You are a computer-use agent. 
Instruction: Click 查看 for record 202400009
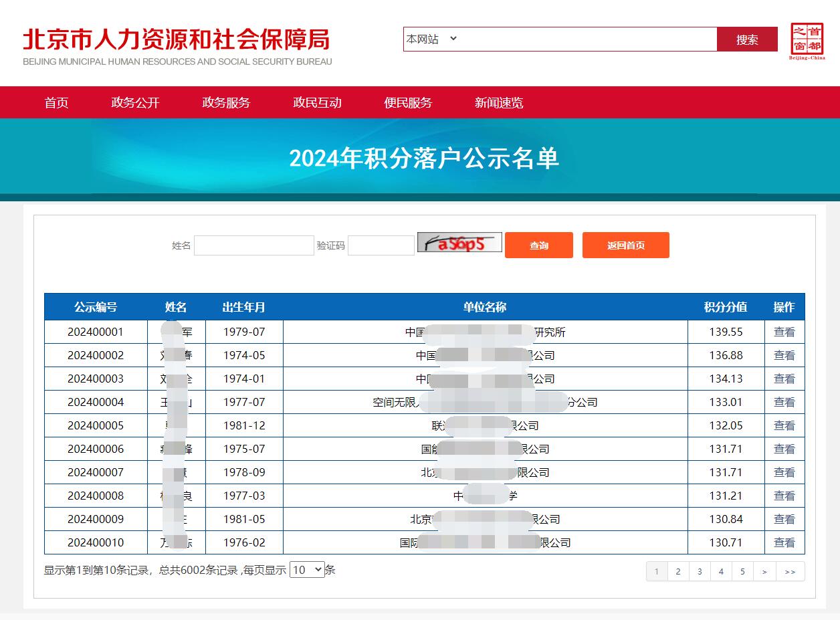(784, 519)
